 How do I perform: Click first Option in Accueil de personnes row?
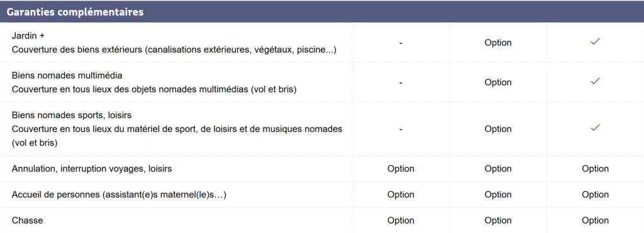401,195
